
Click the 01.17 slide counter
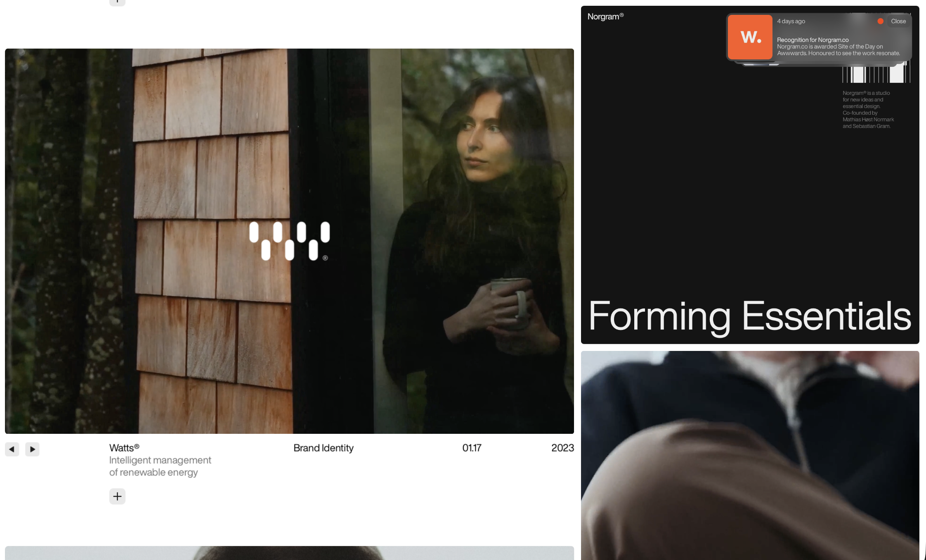point(472,448)
